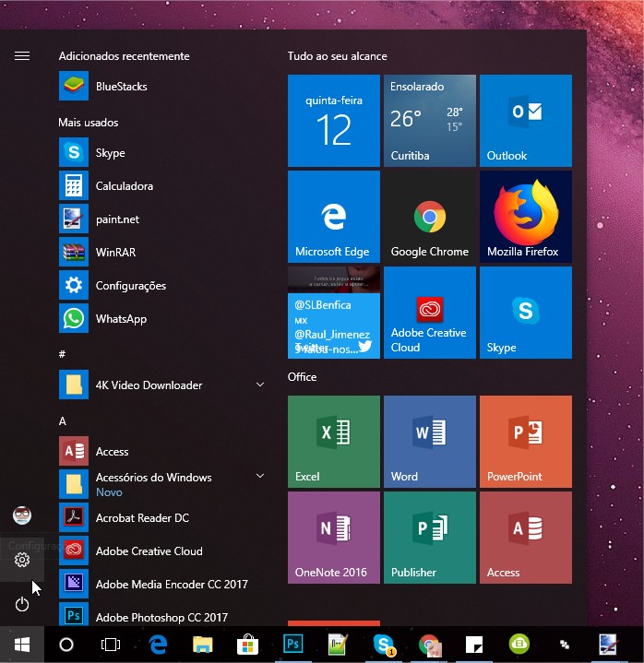This screenshot has width=644, height=663.
Task: Open Adobe Creative Cloud list entry
Action: pyautogui.click(x=161, y=551)
